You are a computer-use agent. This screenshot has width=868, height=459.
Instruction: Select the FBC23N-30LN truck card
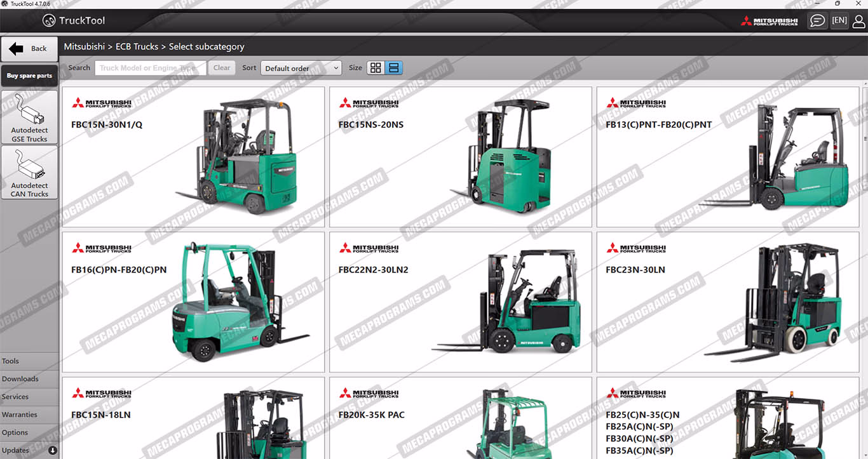(x=728, y=302)
